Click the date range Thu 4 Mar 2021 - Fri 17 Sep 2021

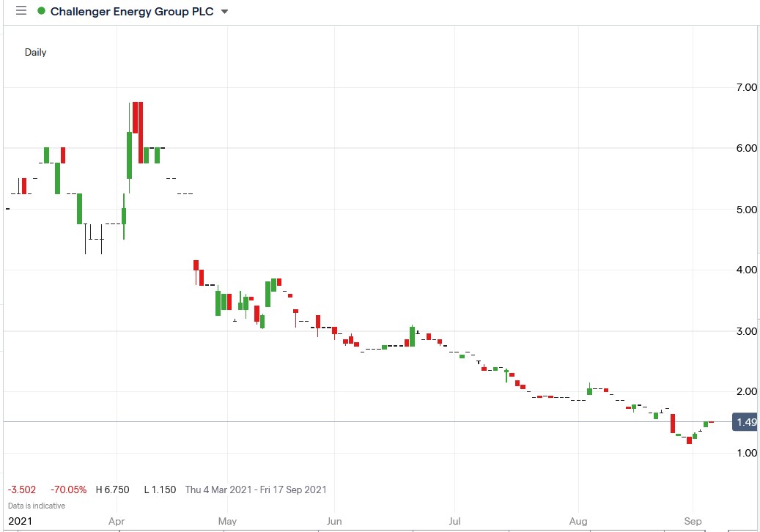tap(256, 489)
